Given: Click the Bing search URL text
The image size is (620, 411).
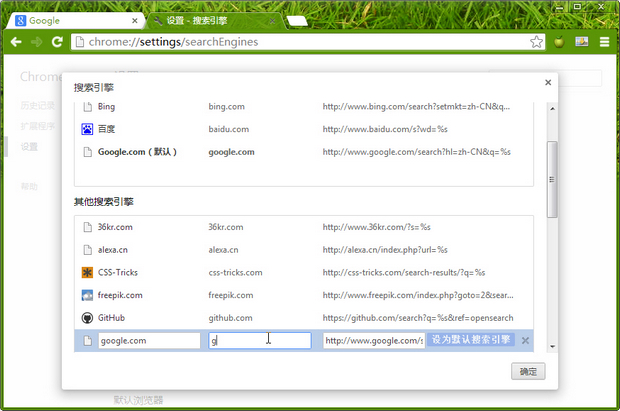Looking at the screenshot, I should coord(416,106).
